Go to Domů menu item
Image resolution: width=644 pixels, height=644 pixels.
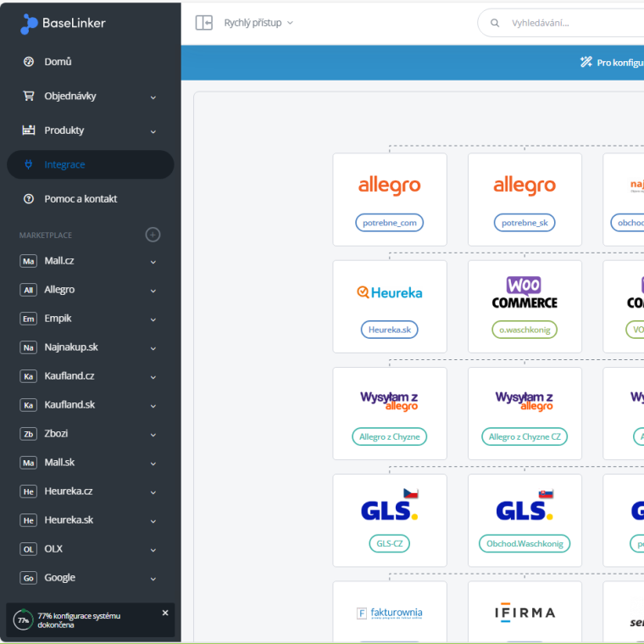coord(91,62)
